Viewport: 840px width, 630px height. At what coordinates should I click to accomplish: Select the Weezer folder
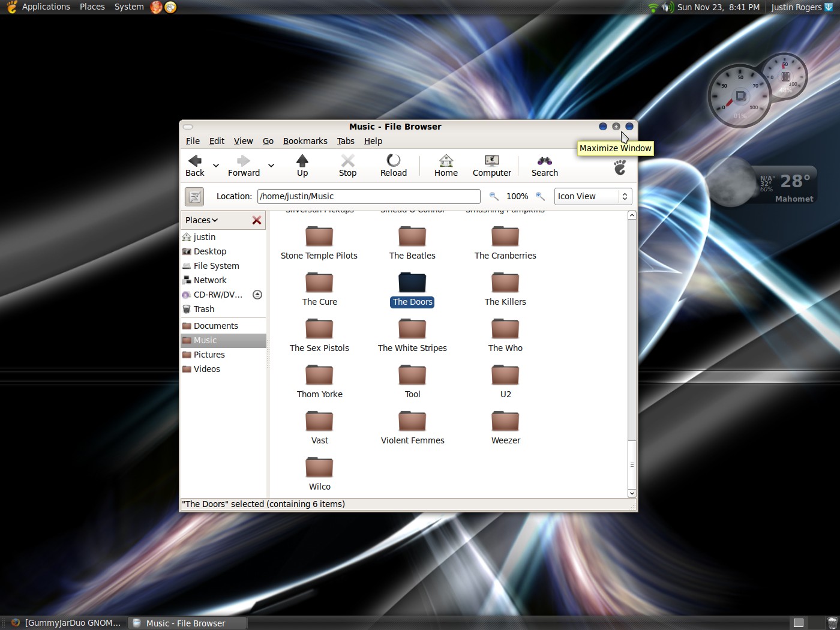(505, 428)
